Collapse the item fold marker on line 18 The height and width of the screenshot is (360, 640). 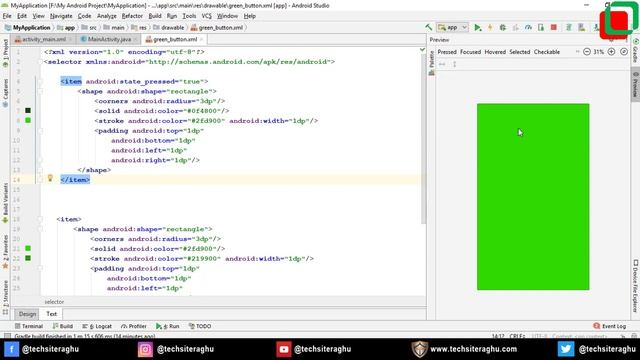(40, 220)
